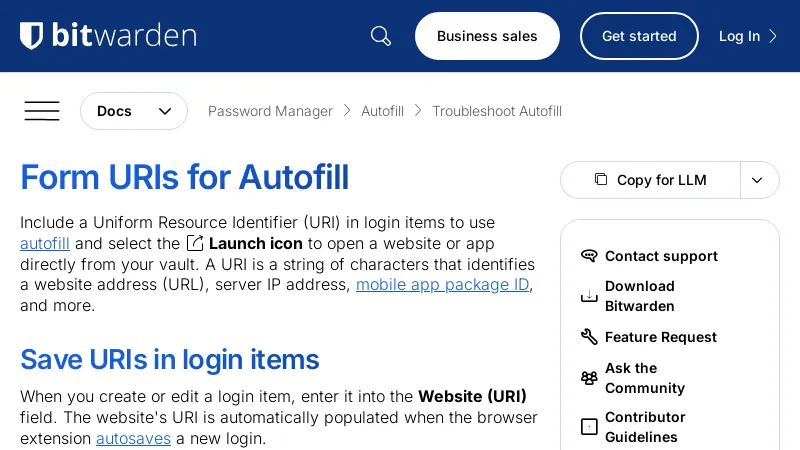Open Troubleshoot Autofill breadcrumb
This screenshot has height=450, width=800.
[x=497, y=111]
